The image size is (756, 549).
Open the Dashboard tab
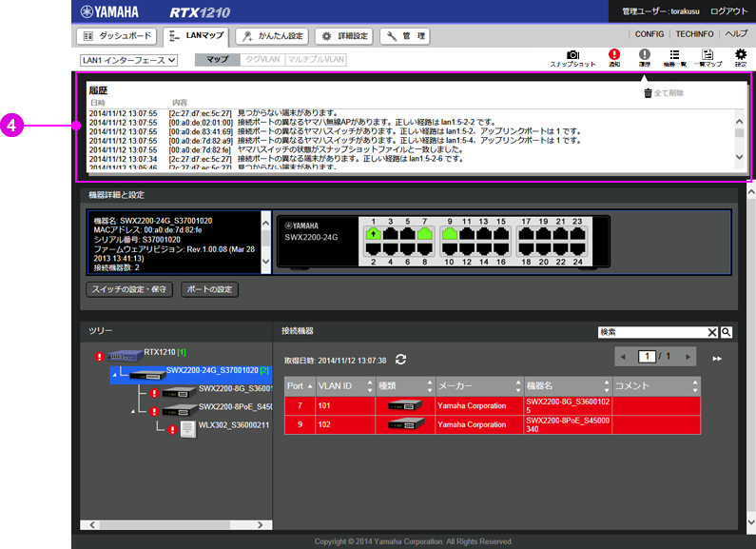116,36
